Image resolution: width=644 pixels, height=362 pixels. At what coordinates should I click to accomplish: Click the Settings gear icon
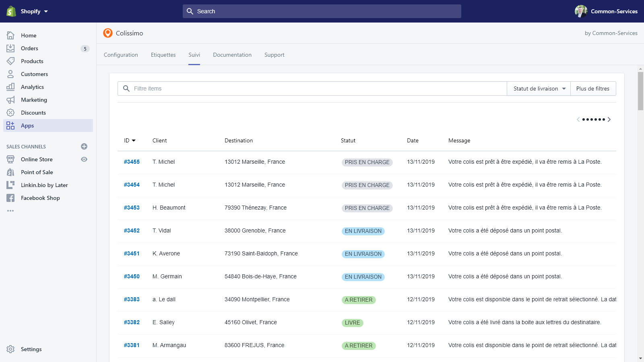click(x=10, y=349)
